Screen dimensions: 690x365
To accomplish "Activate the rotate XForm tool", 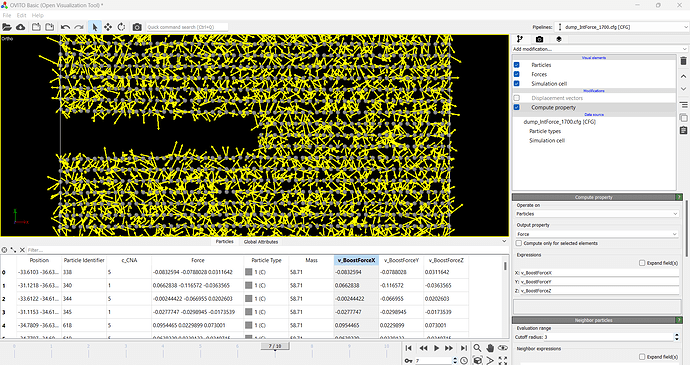I will [121, 27].
